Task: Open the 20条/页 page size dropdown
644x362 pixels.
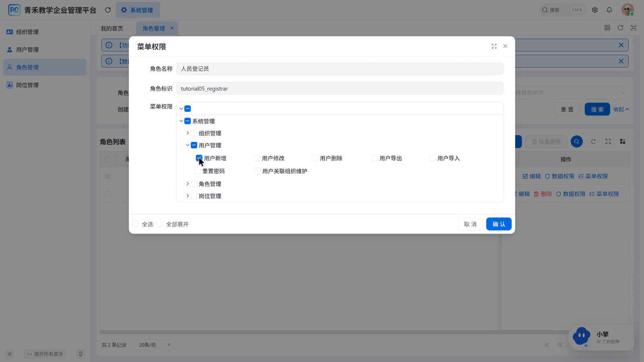Action: click(x=152, y=345)
